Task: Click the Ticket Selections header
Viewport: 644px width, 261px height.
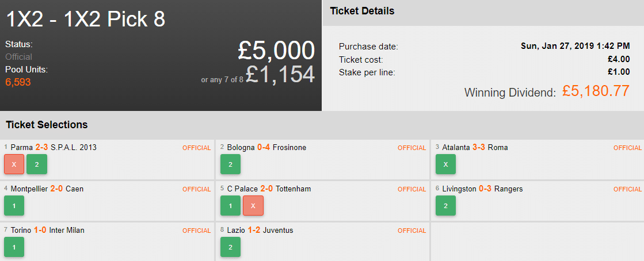Action: 47,125
